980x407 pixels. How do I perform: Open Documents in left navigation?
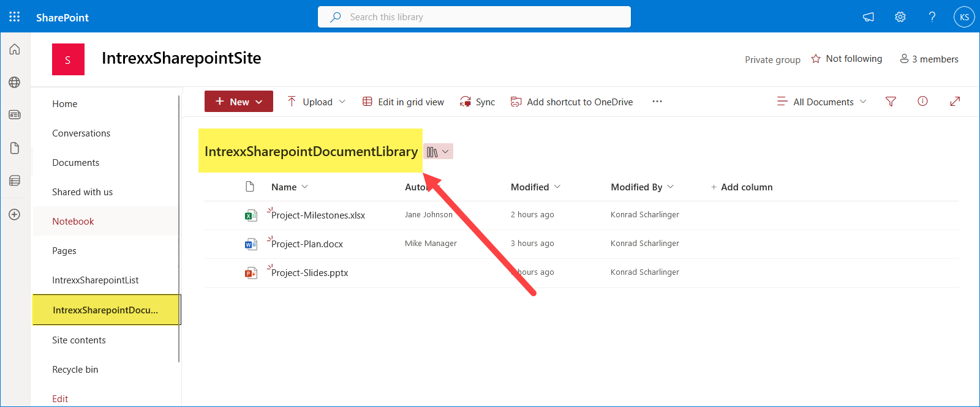click(x=76, y=163)
